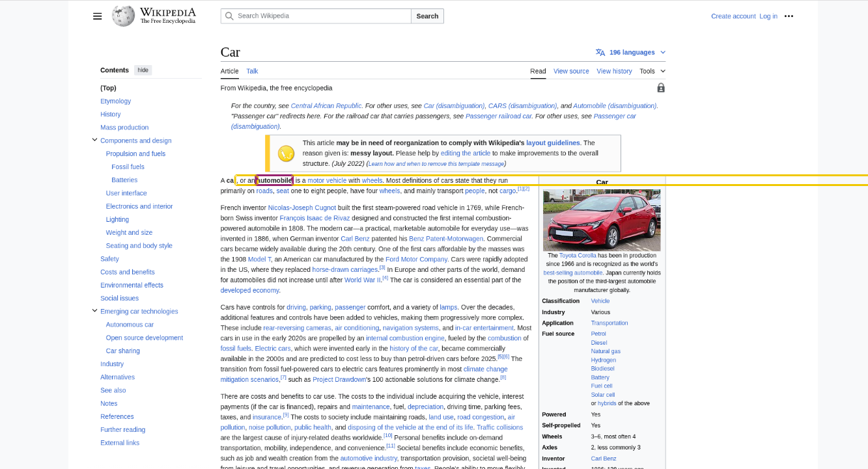The image size is (868, 469).
Task: Select the View source tab
Action: 571,71
